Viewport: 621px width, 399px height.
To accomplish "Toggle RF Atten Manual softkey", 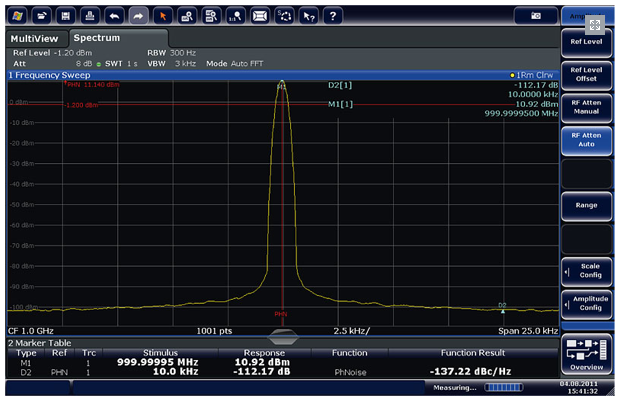I will pos(586,107).
